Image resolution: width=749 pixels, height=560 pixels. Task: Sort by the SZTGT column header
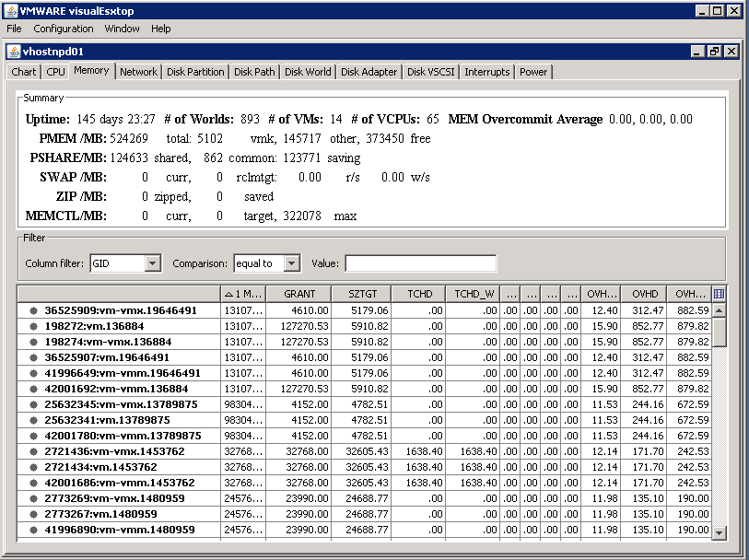click(362, 294)
